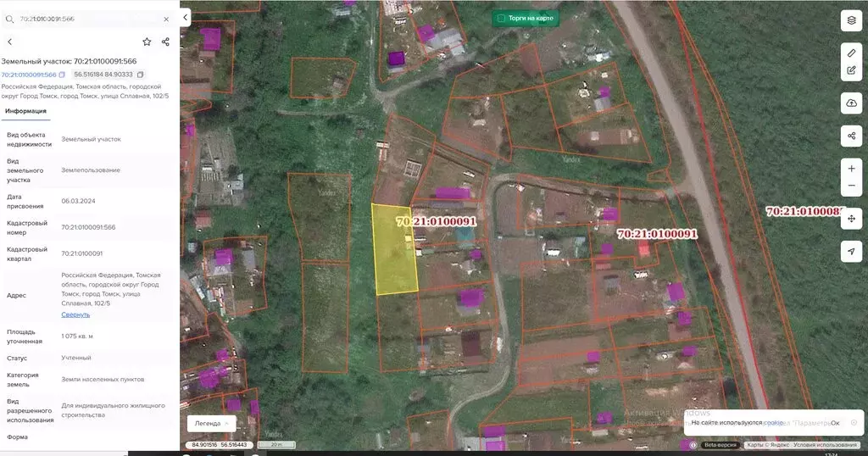
Task: Share the land plot from the info panel
Action: click(x=165, y=42)
